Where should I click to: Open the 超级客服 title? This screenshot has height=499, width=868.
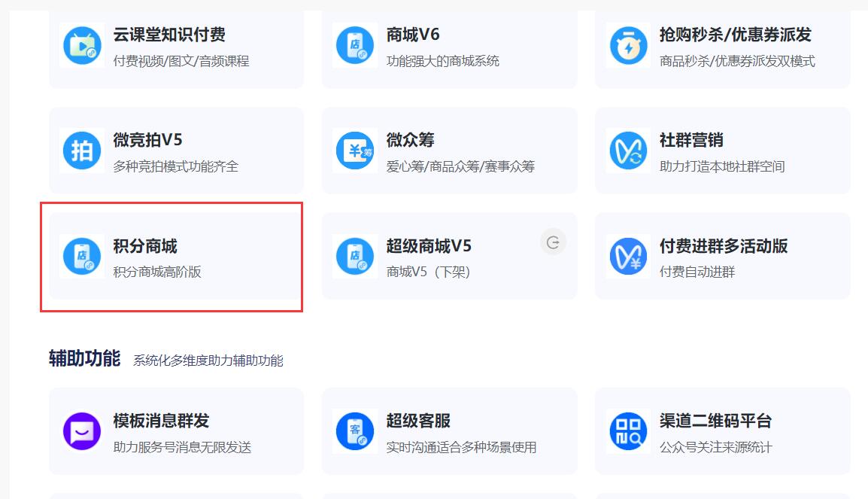pos(418,421)
